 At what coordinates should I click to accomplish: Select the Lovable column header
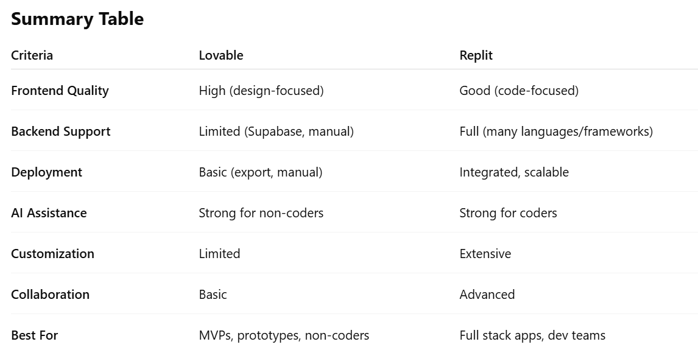pyautogui.click(x=221, y=56)
